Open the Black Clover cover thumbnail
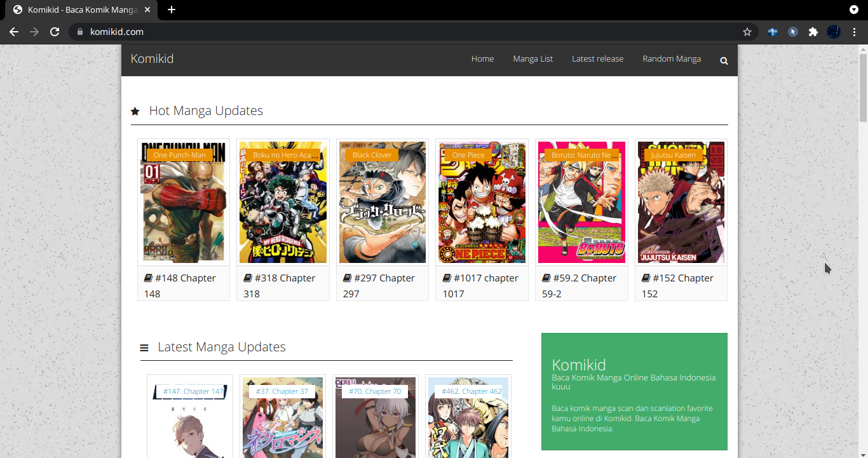 point(382,202)
